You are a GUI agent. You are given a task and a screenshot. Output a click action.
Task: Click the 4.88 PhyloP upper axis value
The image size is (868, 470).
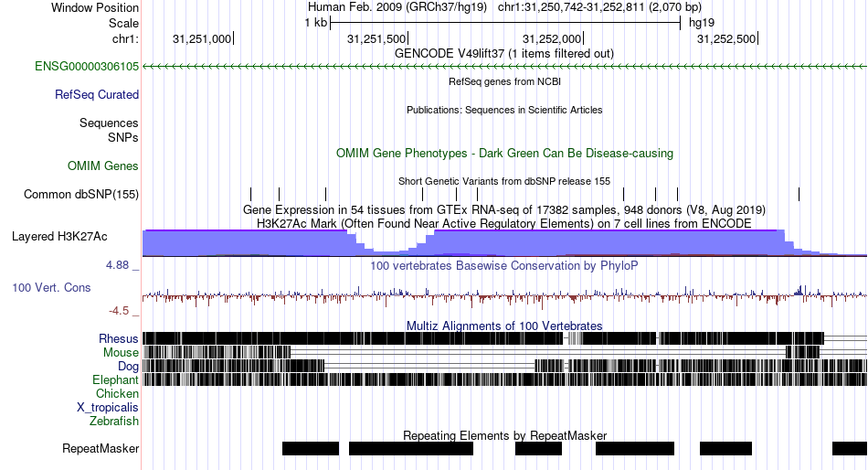[119, 265]
